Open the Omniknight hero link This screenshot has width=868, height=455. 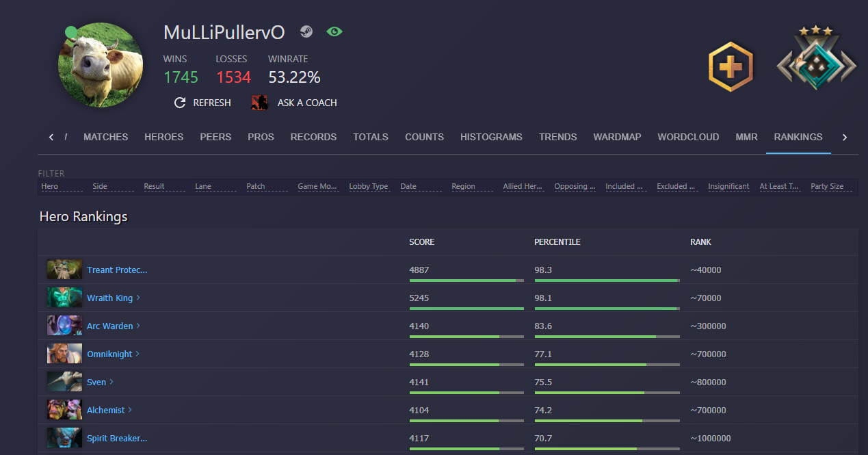109,354
